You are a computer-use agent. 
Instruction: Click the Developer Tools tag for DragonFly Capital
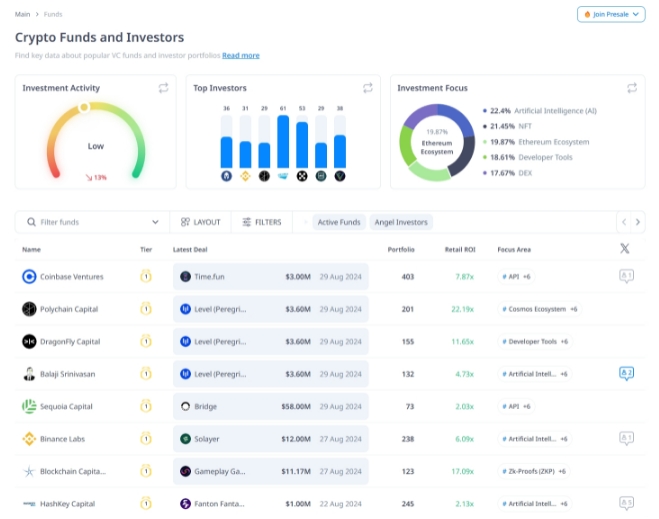click(535, 341)
